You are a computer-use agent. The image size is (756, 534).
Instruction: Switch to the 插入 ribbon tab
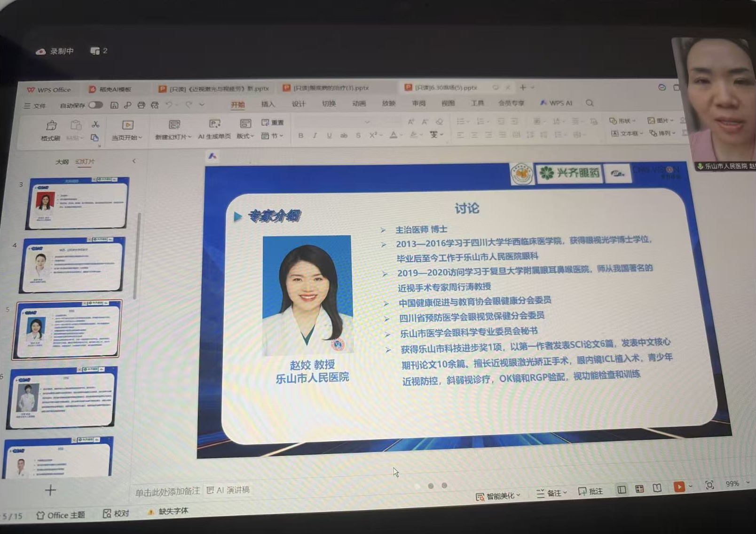coord(268,104)
